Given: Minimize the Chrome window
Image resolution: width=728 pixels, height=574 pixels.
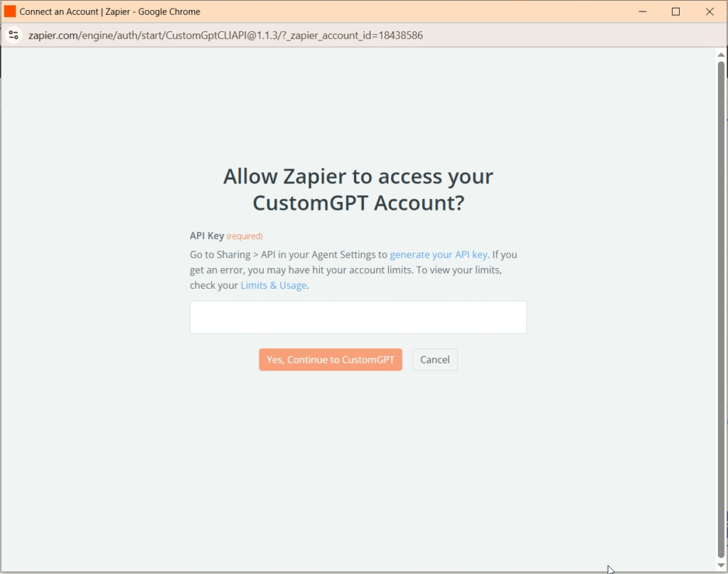Looking at the screenshot, I should click(642, 11).
